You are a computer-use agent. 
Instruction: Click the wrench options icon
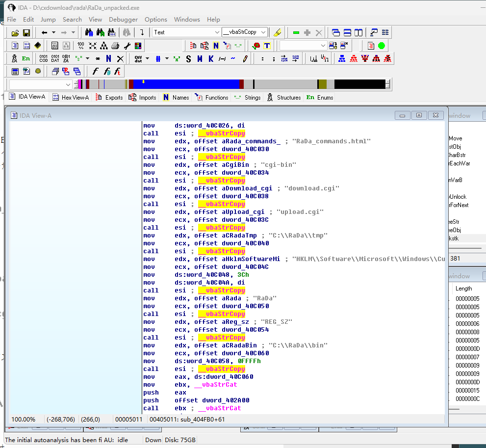pyautogui.click(x=127, y=46)
